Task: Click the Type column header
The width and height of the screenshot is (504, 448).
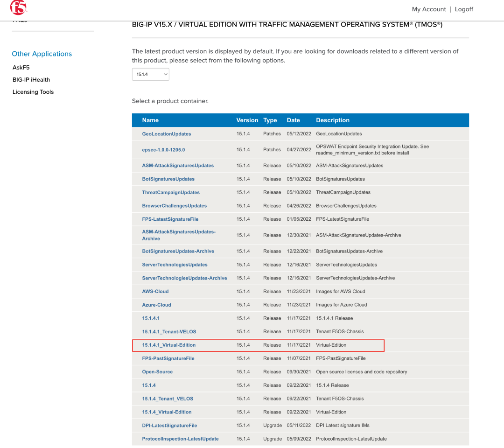Action: 270,120
